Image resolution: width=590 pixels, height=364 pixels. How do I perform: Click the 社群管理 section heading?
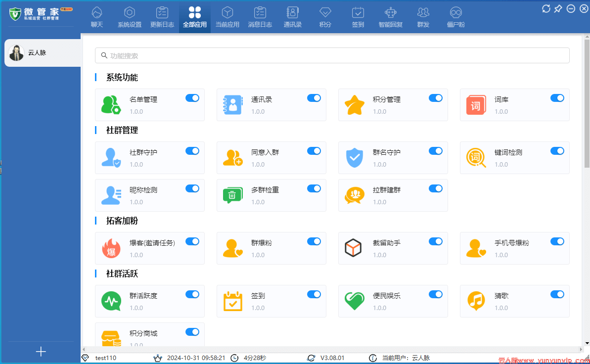122,130
